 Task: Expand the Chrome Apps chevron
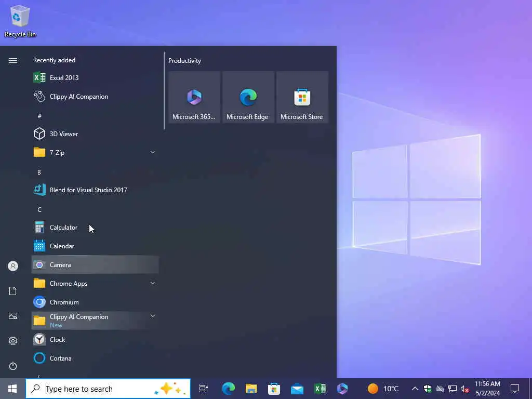tap(153, 283)
